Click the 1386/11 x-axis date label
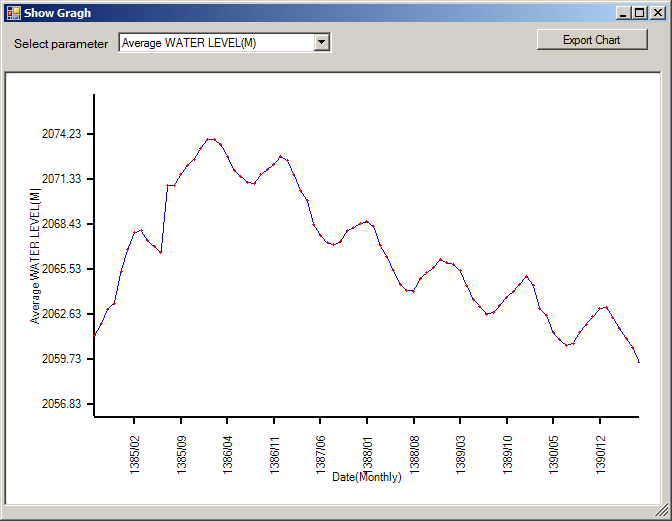The image size is (672, 521). 274,455
